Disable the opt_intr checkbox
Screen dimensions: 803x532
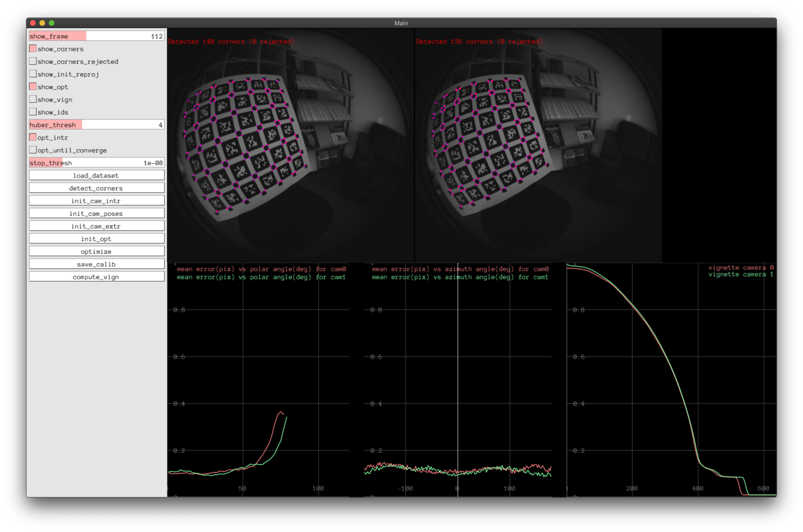tap(33, 137)
